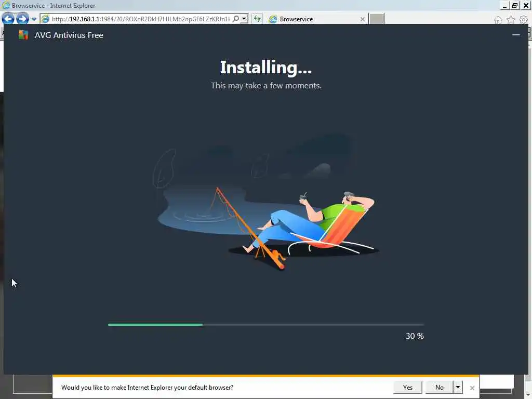
Task: Click the IE page icon in address bar
Action: [45, 19]
